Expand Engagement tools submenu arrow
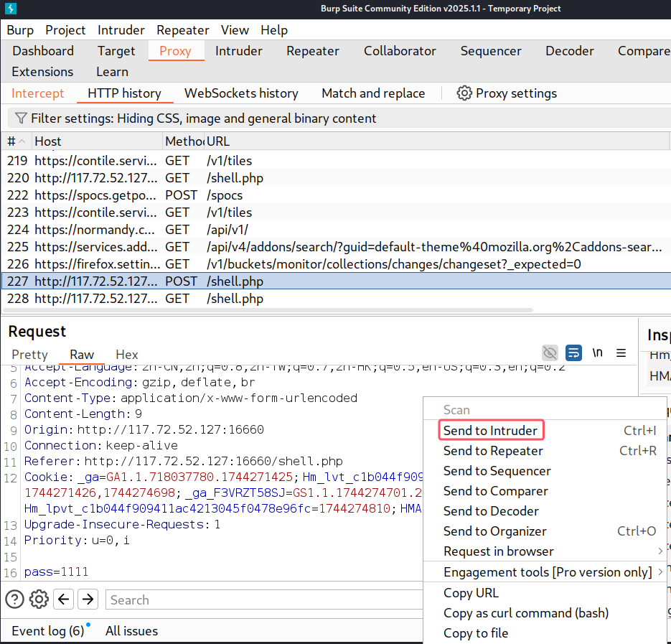 click(660, 572)
